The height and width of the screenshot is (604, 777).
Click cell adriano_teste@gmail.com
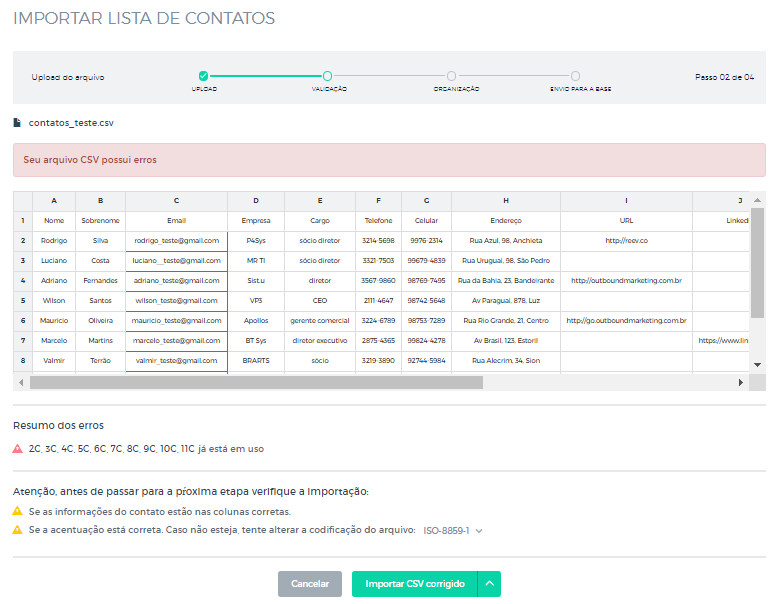click(176, 280)
